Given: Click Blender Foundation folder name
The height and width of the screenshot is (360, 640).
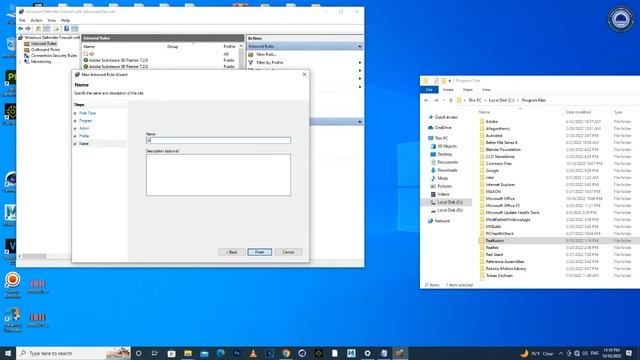Looking at the screenshot, I should [503, 150].
